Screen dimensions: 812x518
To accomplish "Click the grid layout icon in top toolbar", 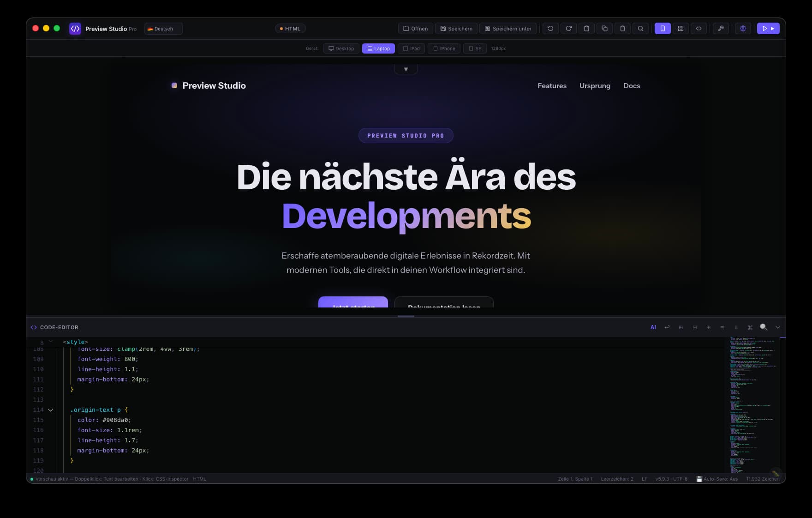I will (x=681, y=29).
